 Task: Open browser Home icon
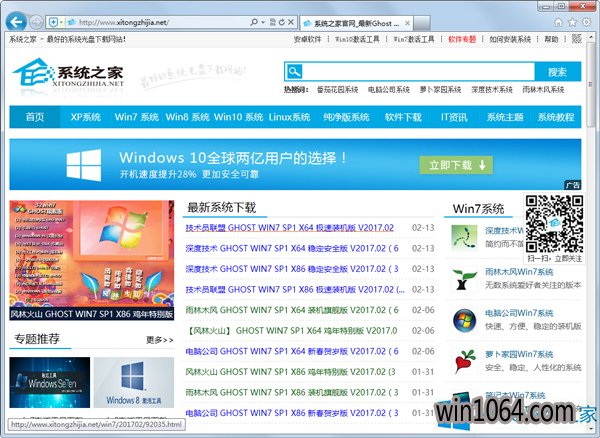pos(558,22)
